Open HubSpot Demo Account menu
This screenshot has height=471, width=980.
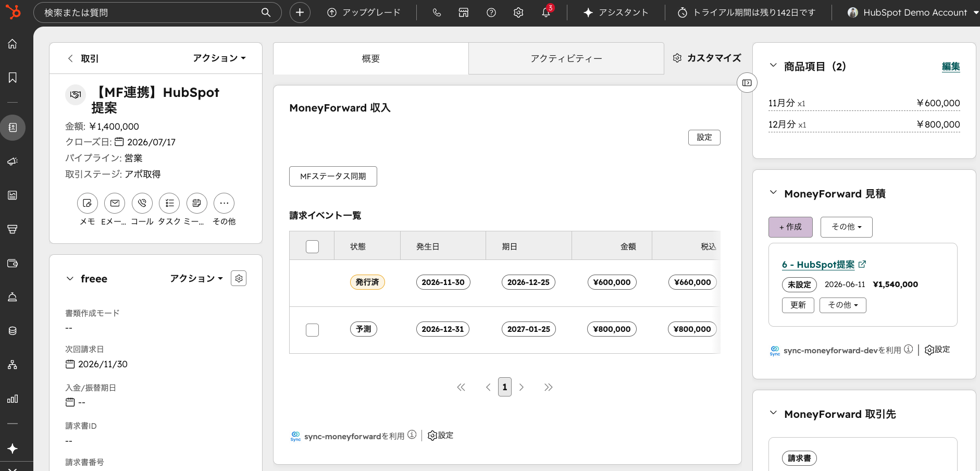pyautogui.click(x=913, y=13)
